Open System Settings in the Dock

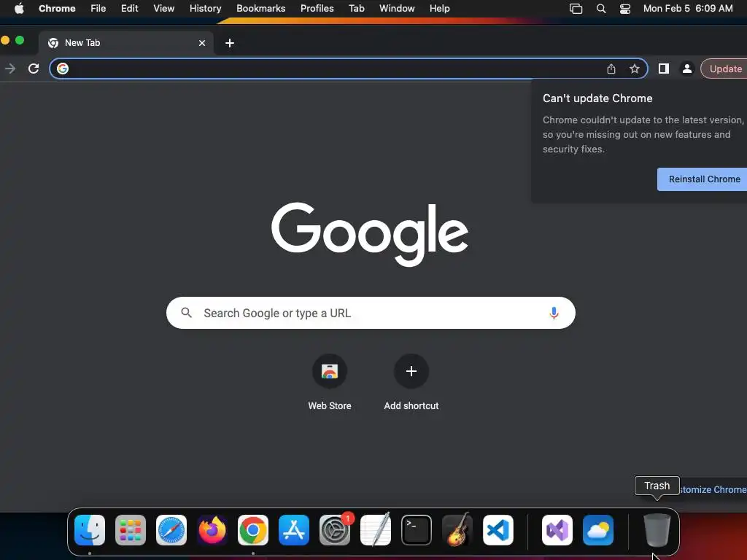(x=335, y=530)
